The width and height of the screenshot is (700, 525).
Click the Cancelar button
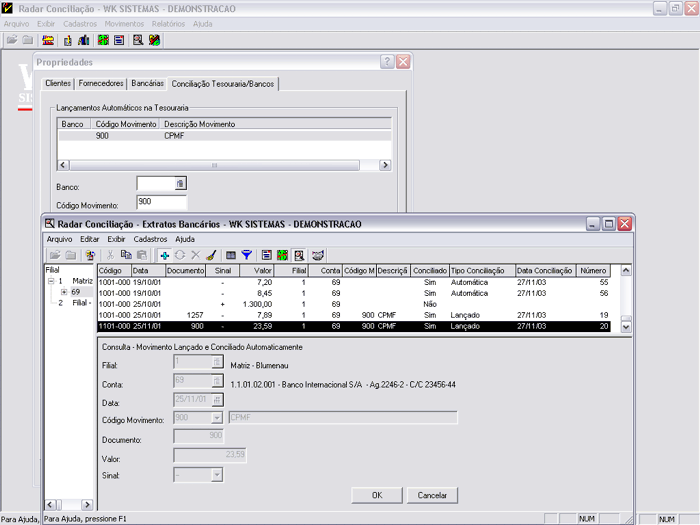click(431, 495)
